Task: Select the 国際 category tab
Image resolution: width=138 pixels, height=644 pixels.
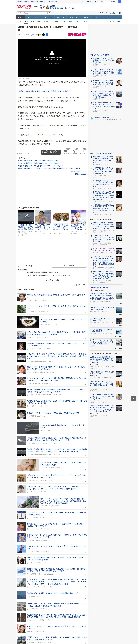Action: 32,21
